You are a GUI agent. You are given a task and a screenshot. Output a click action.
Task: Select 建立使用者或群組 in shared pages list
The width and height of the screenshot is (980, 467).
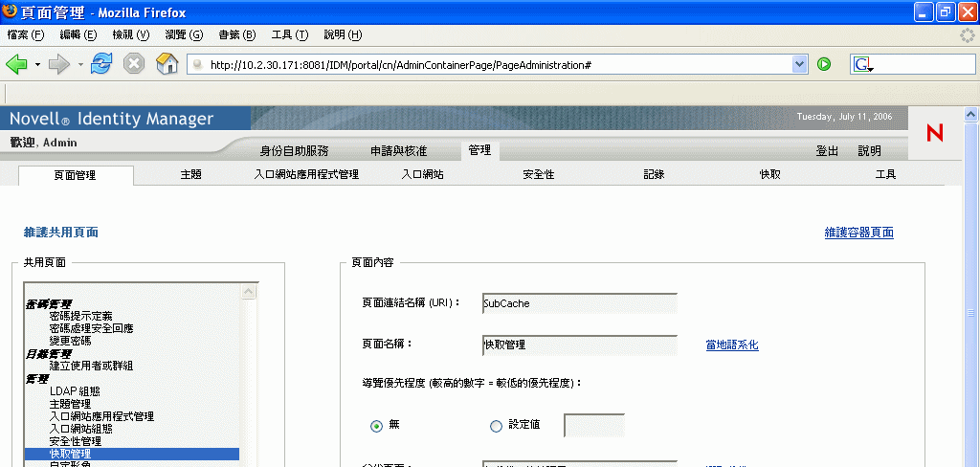pos(91,366)
